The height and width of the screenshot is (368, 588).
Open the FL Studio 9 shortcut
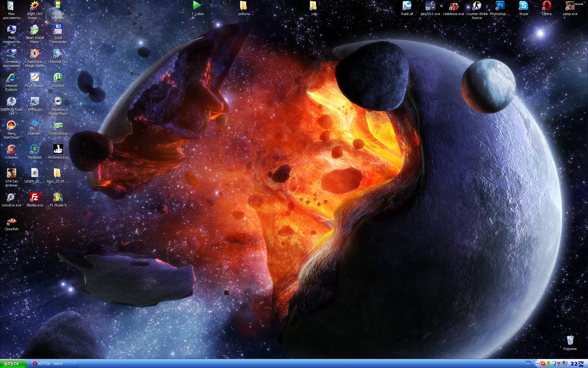point(58,197)
